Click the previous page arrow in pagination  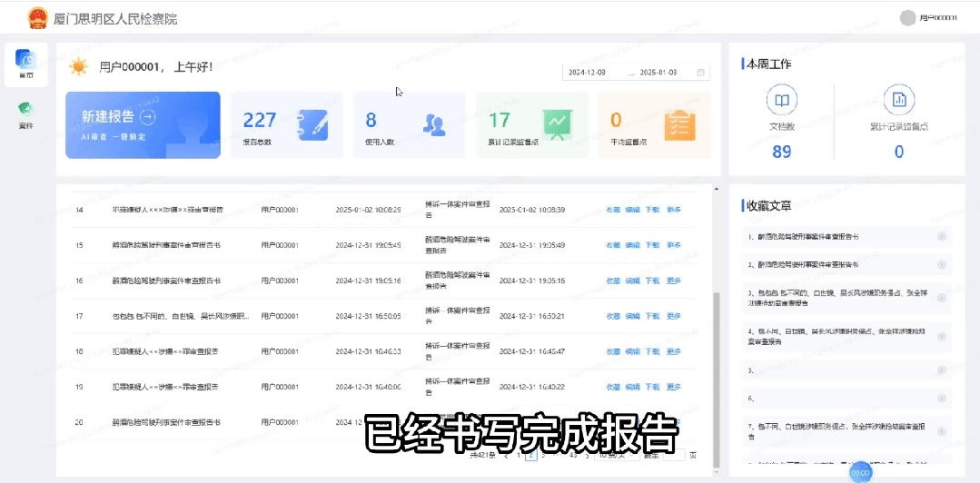tap(505, 456)
